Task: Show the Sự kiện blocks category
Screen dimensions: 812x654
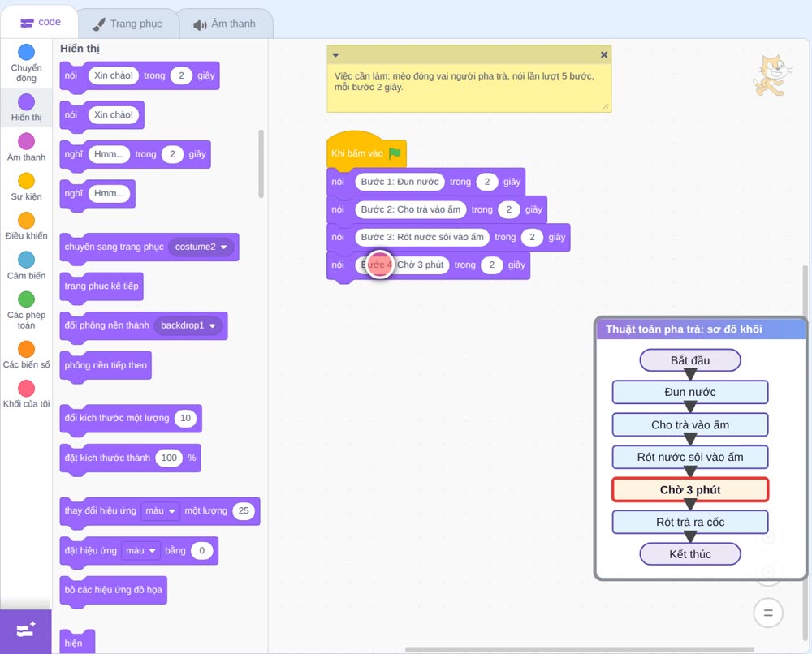Action: [26, 187]
